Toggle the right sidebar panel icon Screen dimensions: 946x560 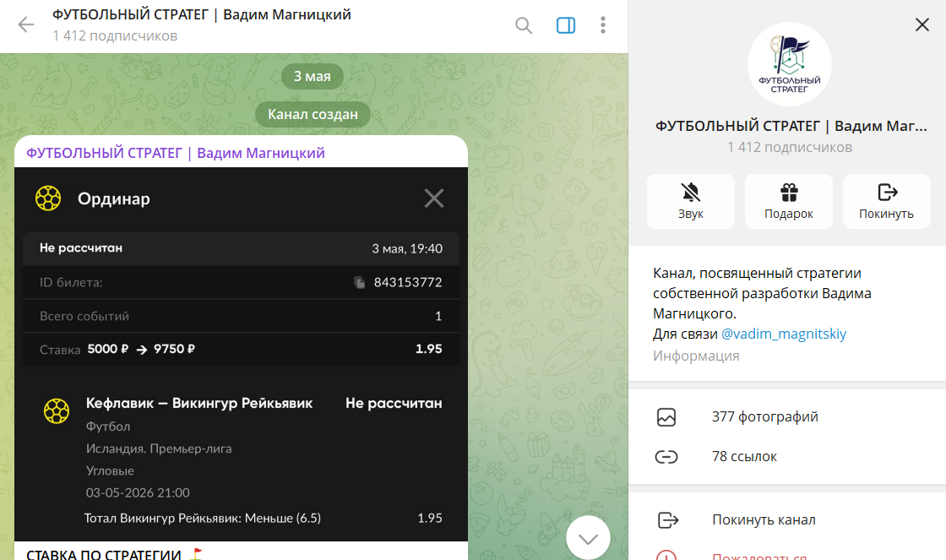565,25
